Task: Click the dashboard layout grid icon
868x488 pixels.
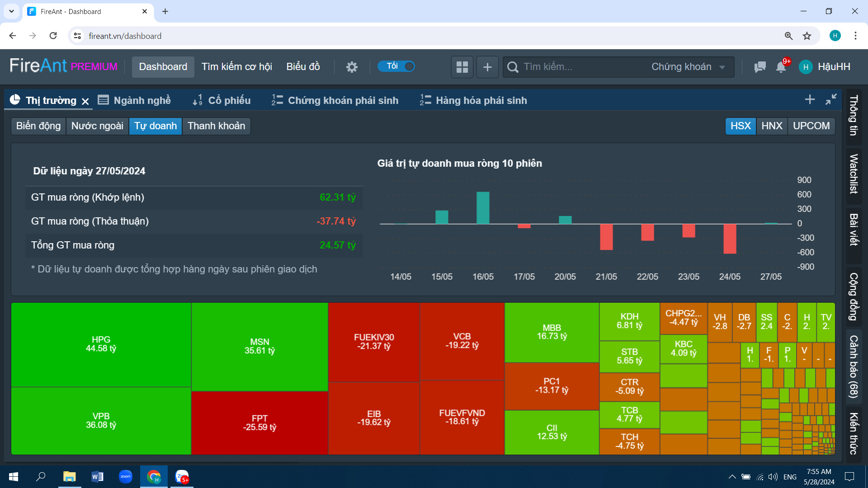Action: click(x=462, y=67)
